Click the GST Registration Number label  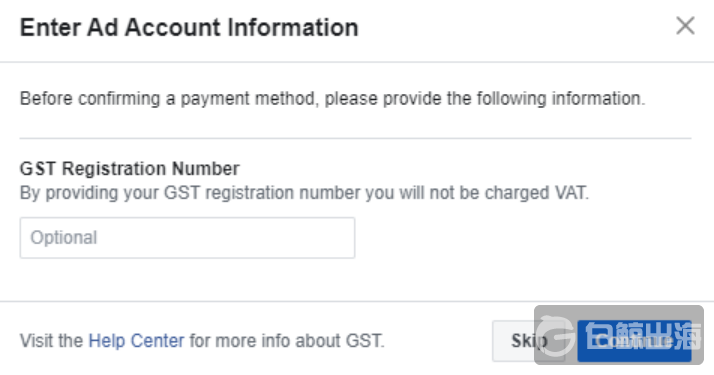click(x=129, y=169)
